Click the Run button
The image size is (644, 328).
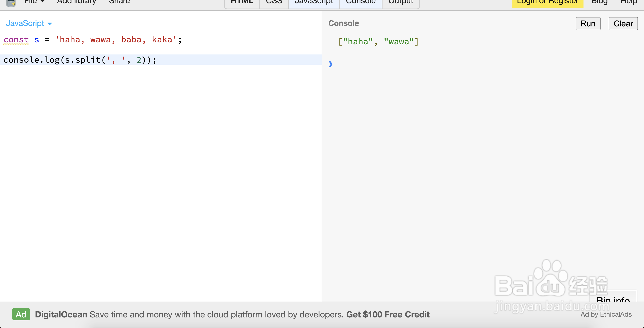tap(588, 24)
